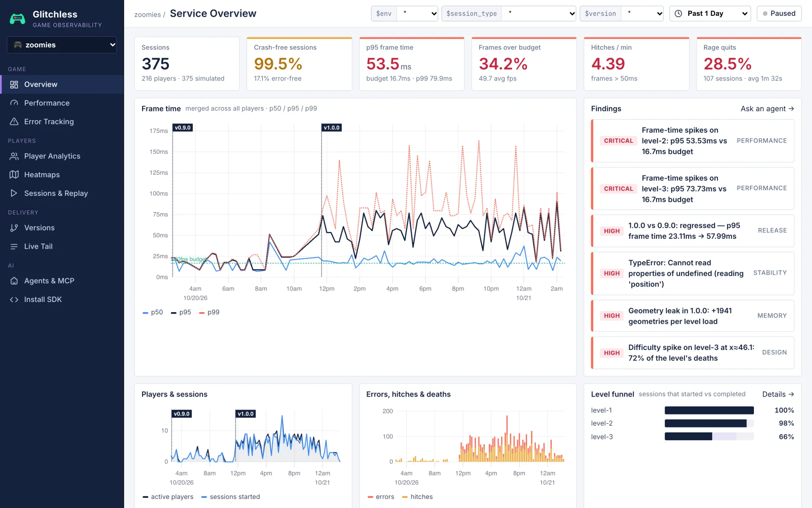Click the Player Analytics people icon
The height and width of the screenshot is (508, 812).
(14, 156)
